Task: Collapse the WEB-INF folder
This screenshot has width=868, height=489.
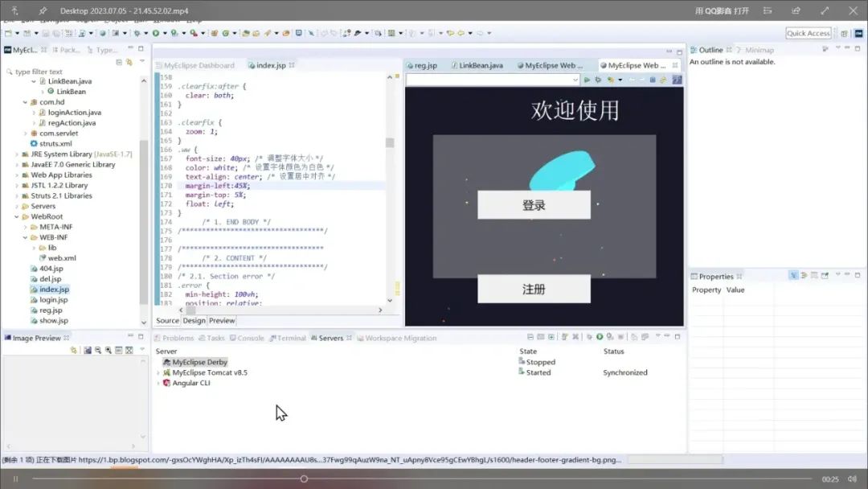Action: [x=25, y=237]
